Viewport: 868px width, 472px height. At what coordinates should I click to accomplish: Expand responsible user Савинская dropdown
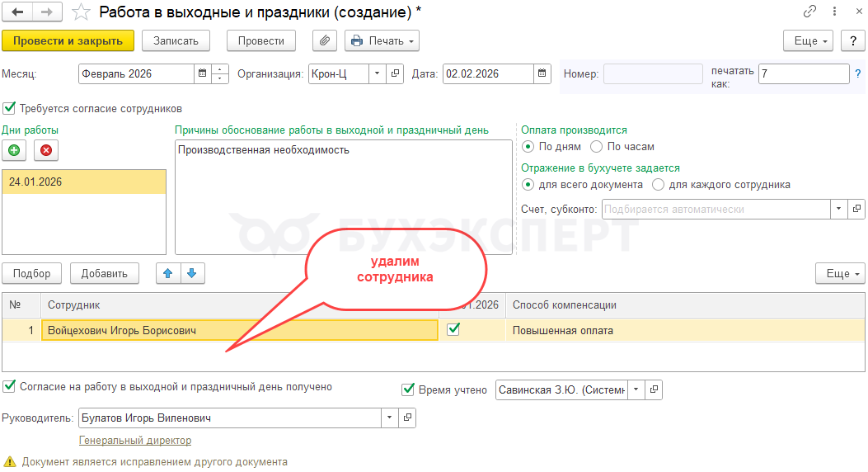[x=636, y=389]
